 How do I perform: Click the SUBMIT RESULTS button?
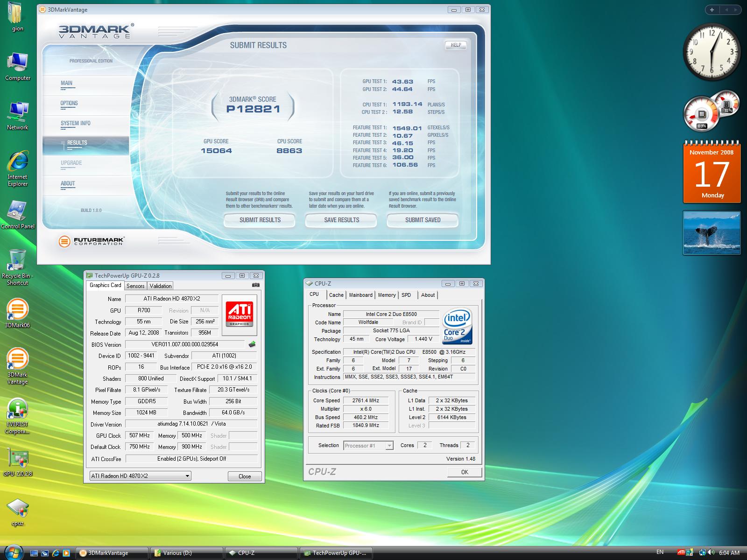(x=260, y=220)
